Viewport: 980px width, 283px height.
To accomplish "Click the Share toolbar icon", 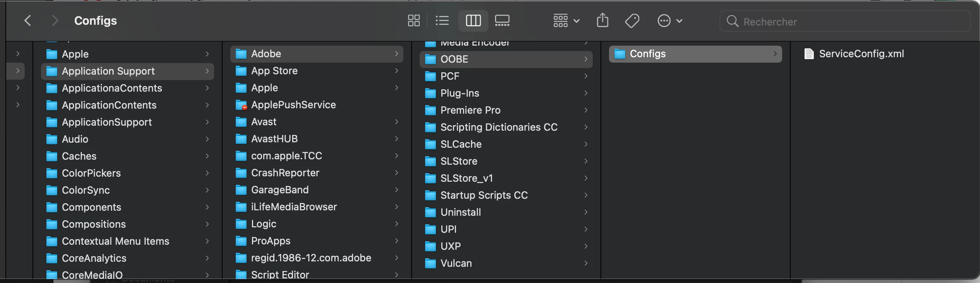I will [x=602, y=20].
